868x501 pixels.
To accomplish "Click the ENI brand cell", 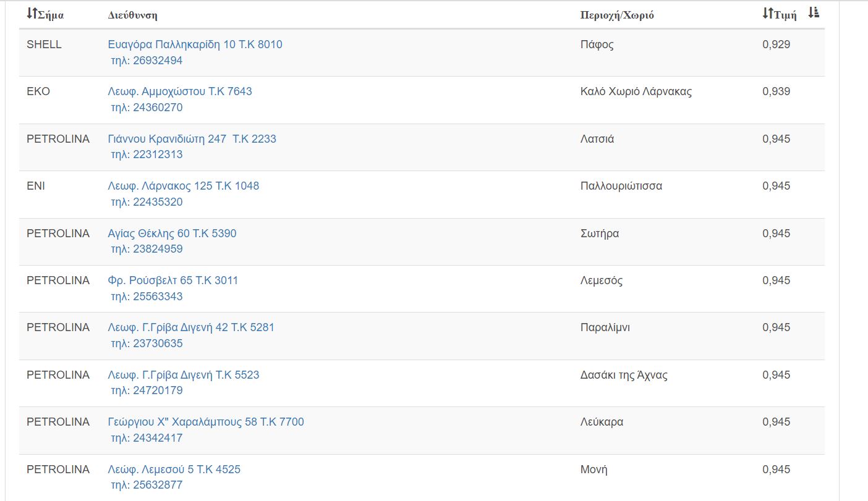I will coord(36,186).
